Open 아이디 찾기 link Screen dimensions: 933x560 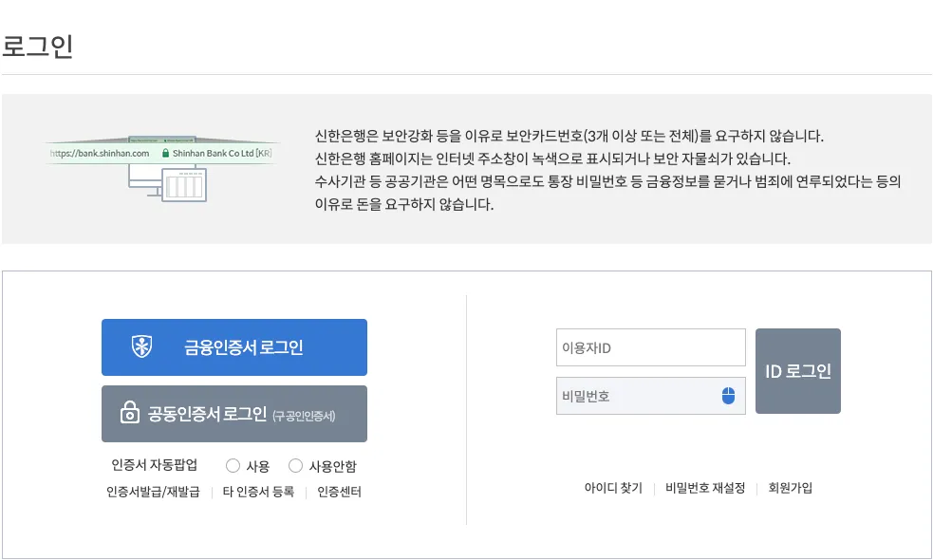[x=613, y=488]
